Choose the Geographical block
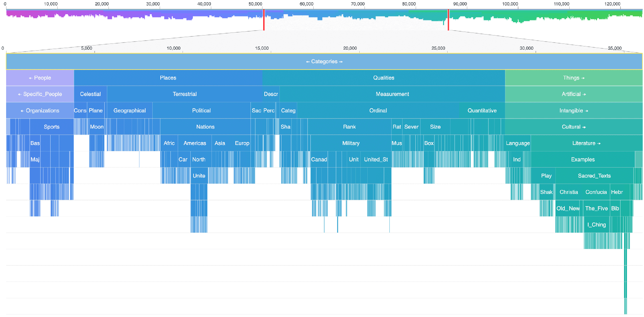The width and height of the screenshot is (644, 317). click(x=129, y=110)
